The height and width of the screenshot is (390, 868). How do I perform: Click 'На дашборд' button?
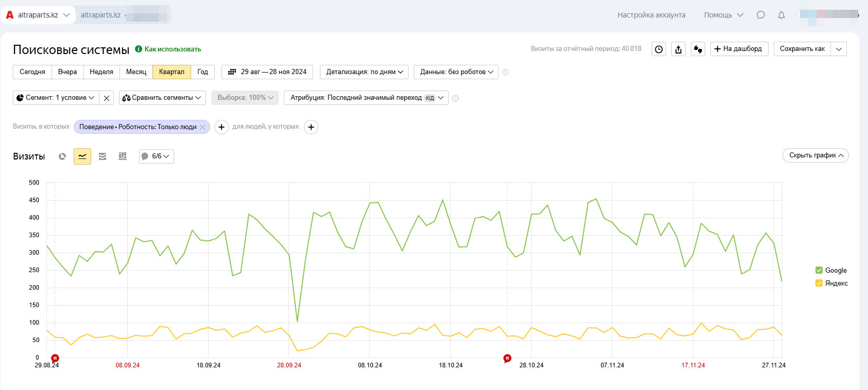click(x=739, y=49)
